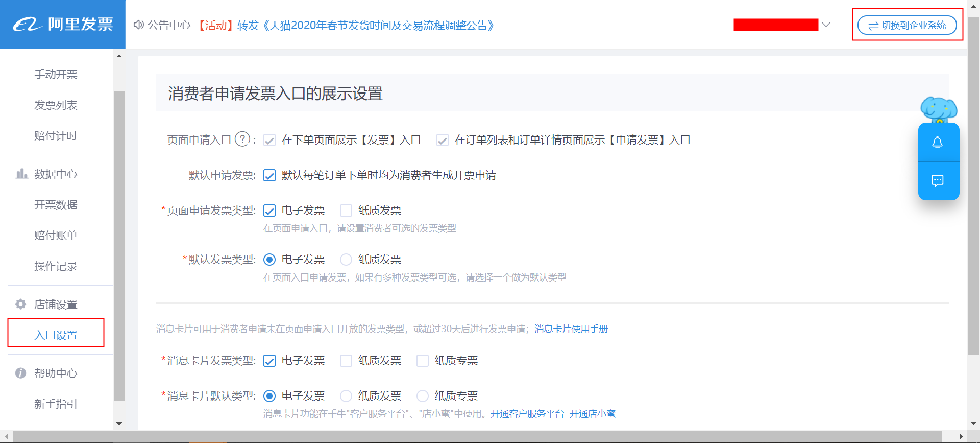Expand the account dropdown arrow in header
This screenshot has height=443, width=980.
coord(826,25)
